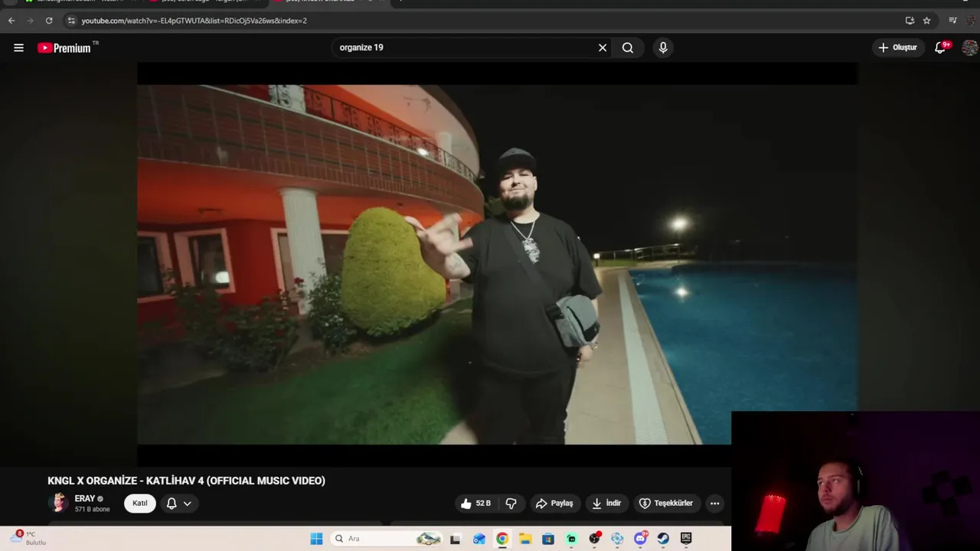Go forward with the browser forward arrow

[x=31, y=21]
